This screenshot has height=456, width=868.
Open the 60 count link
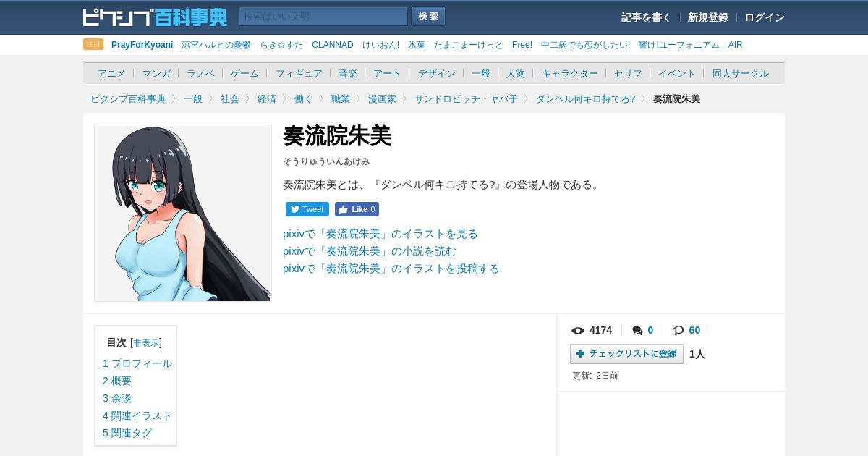coord(694,330)
